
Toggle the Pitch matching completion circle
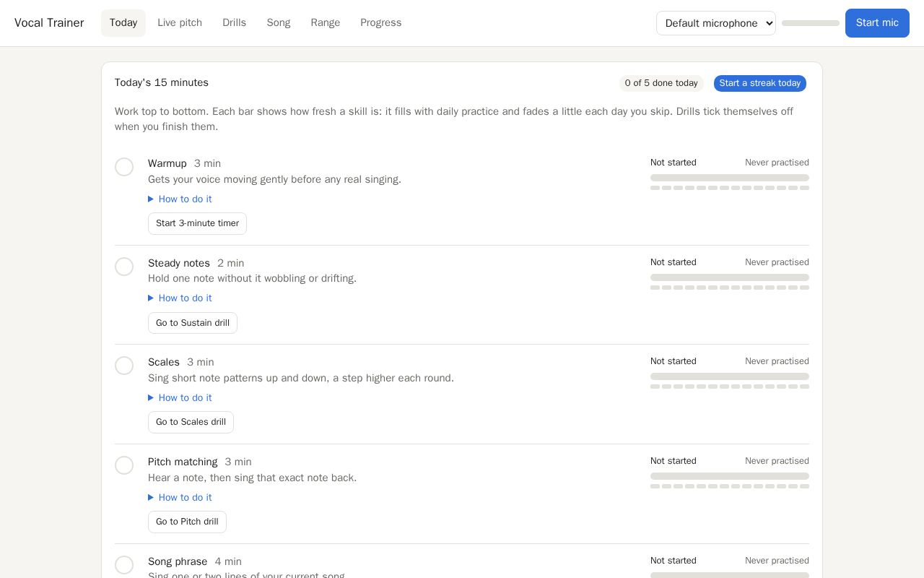pyautogui.click(x=124, y=465)
